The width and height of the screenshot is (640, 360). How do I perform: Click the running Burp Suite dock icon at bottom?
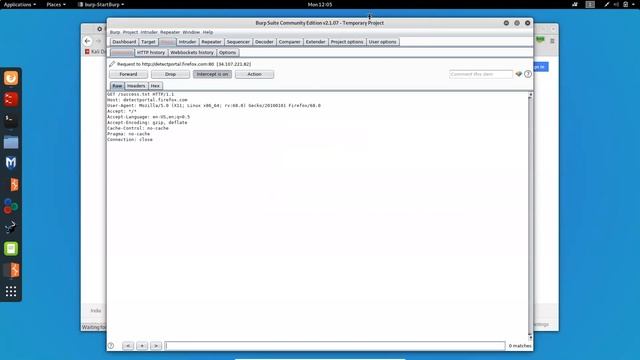click(12, 270)
